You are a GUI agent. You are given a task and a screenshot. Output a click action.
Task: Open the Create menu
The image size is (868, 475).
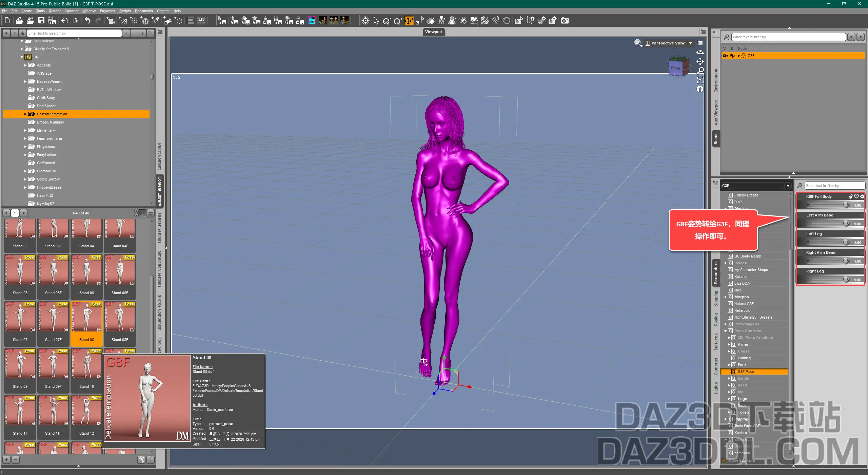26,11
